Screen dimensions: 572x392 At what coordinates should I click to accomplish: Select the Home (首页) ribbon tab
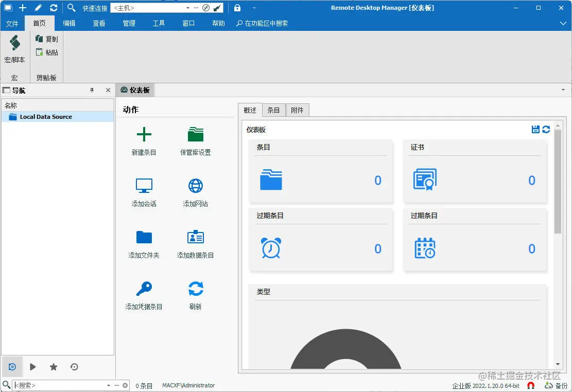(40, 23)
